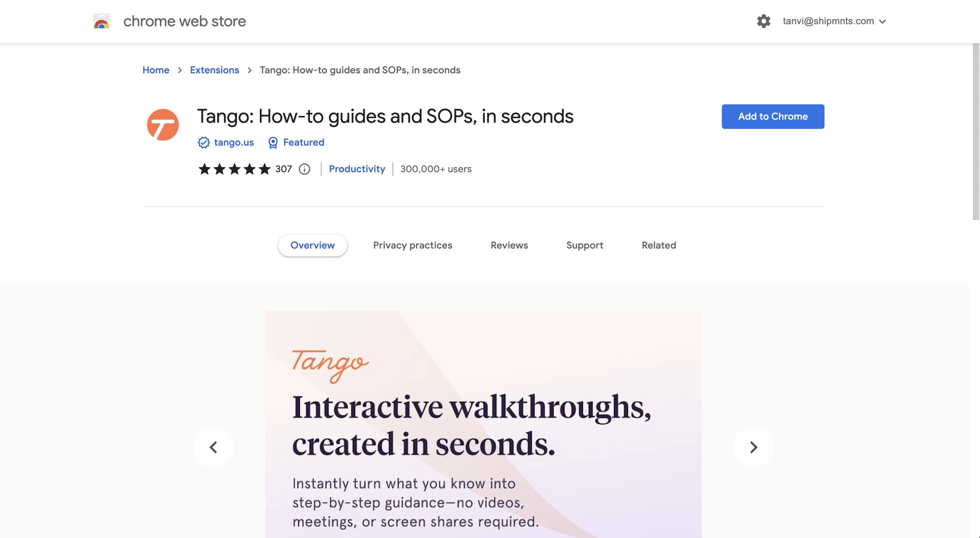980x538 pixels.
Task: Visit the tango.us publisher link
Action: (234, 142)
